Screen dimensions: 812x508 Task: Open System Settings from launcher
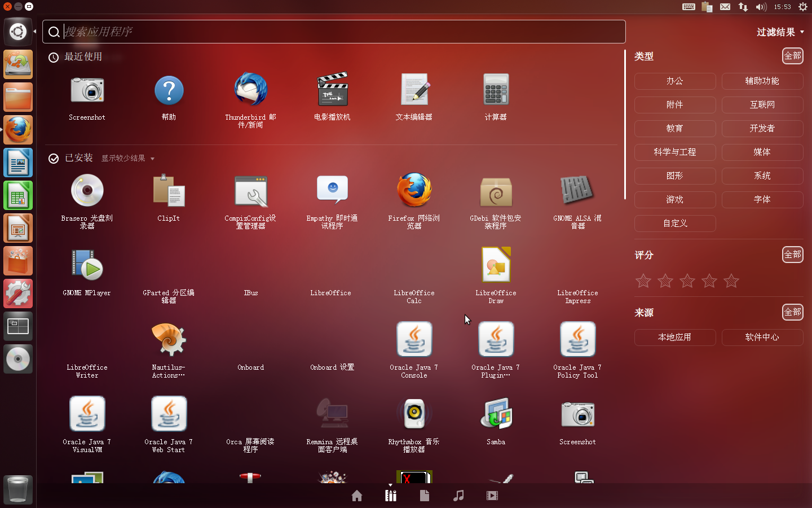[x=18, y=294]
